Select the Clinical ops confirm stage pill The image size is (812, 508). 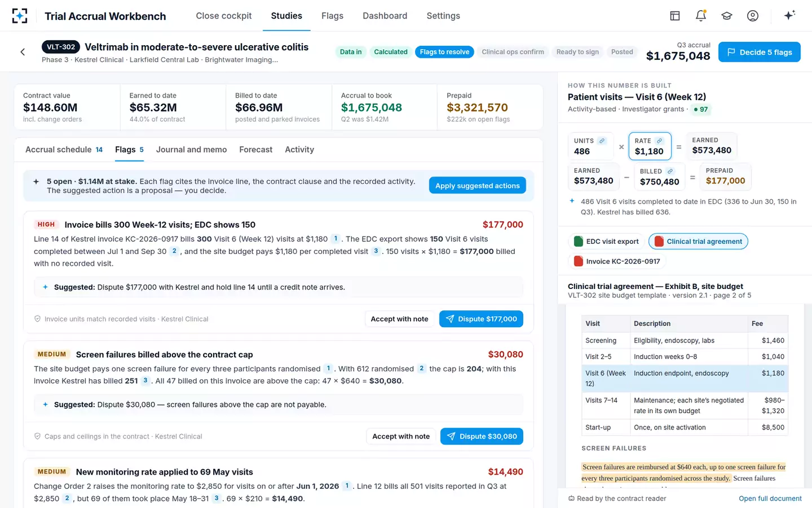coord(513,52)
